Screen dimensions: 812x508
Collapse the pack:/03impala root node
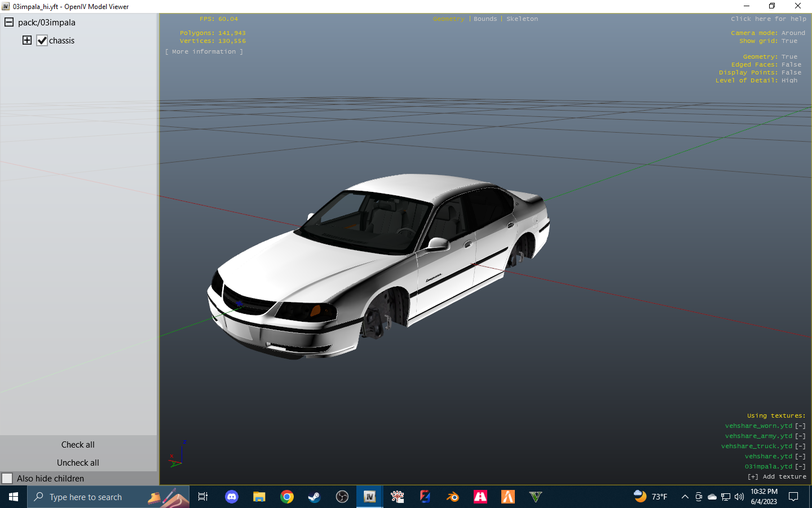9,23
